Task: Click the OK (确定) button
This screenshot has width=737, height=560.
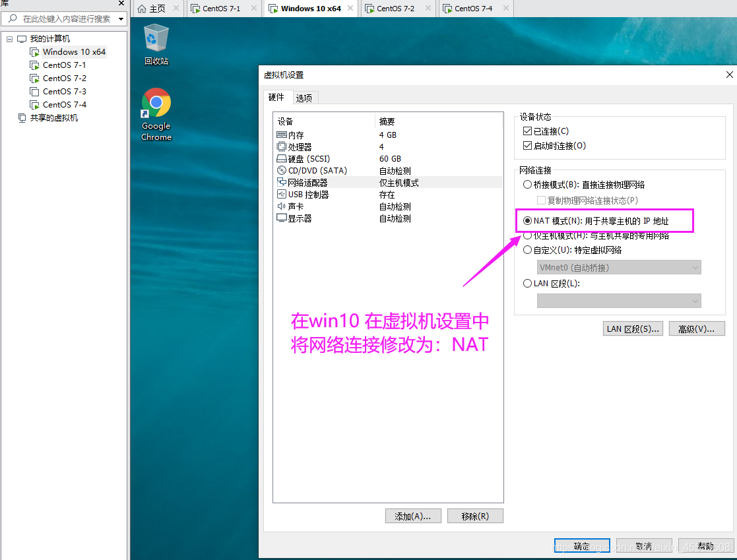Action: coord(582,546)
